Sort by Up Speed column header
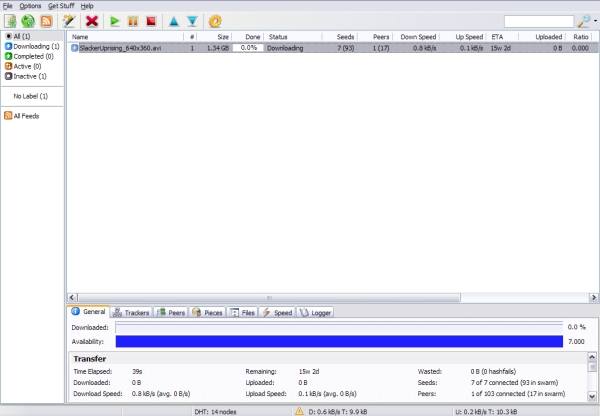 point(463,37)
